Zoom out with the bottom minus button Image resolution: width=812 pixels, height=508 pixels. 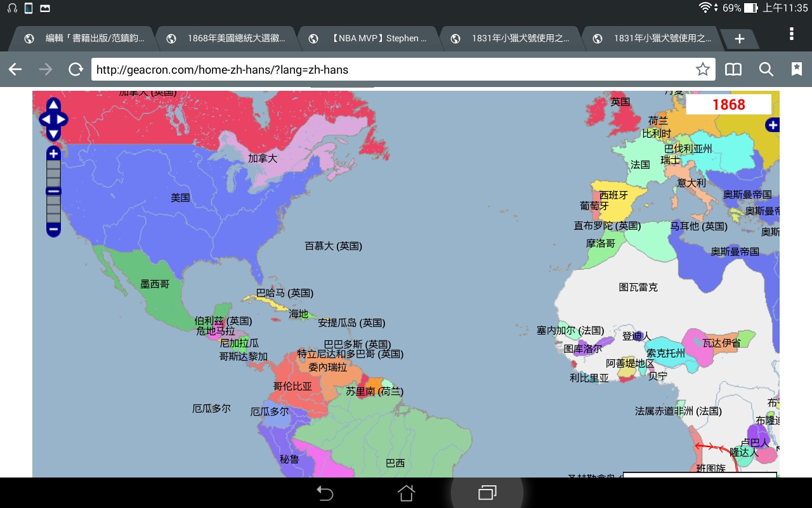[53, 229]
